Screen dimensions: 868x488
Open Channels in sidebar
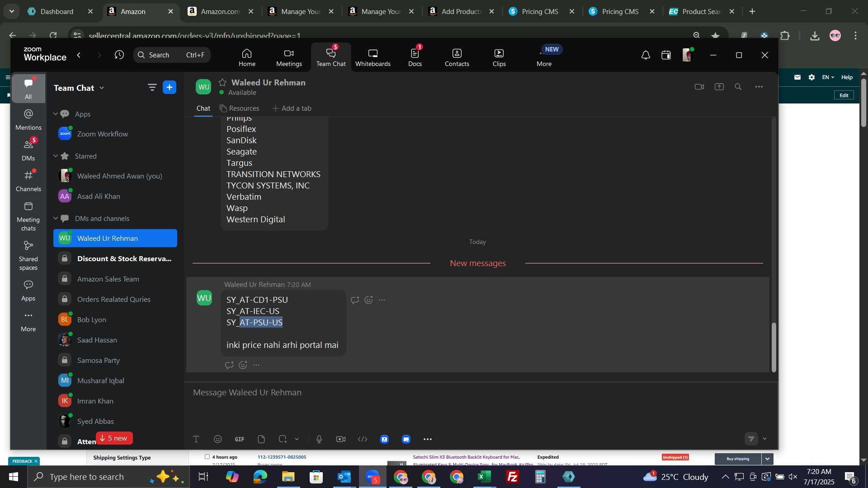point(28,181)
